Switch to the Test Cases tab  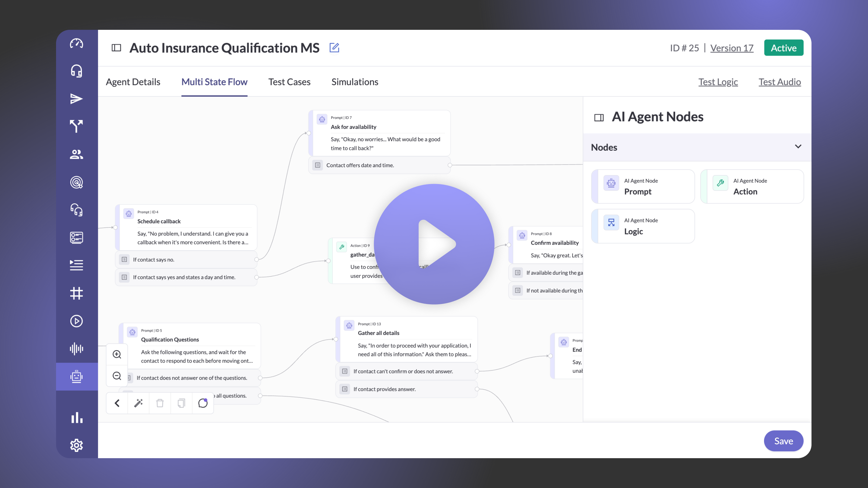click(289, 82)
